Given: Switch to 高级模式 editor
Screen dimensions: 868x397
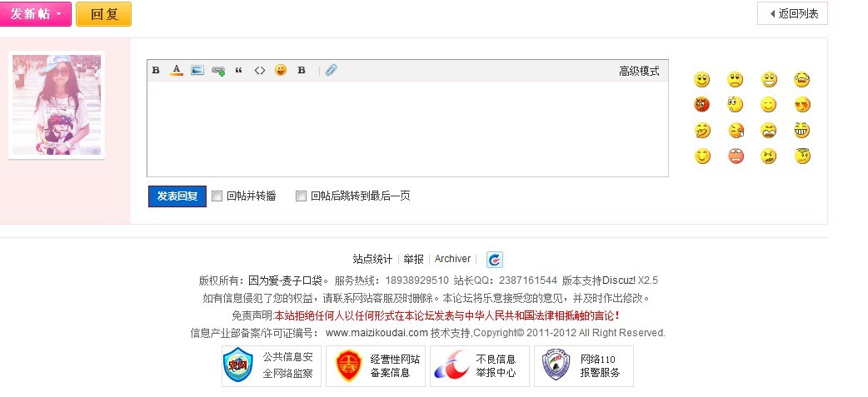Looking at the screenshot, I should pyautogui.click(x=640, y=71).
